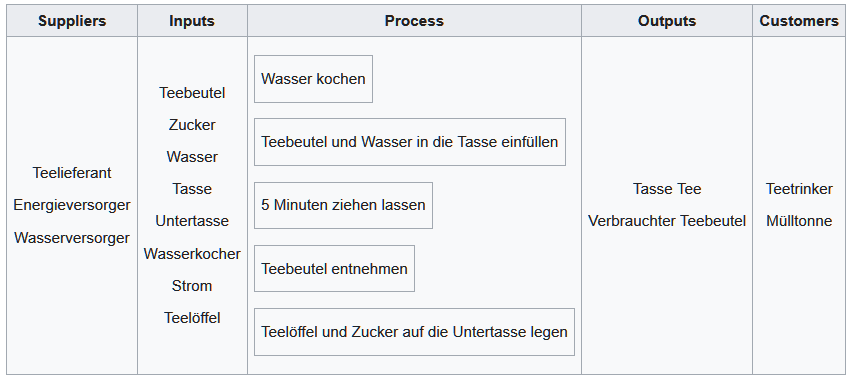Select the Mülltonne customer entry
The width and height of the screenshot is (851, 379).
(799, 221)
